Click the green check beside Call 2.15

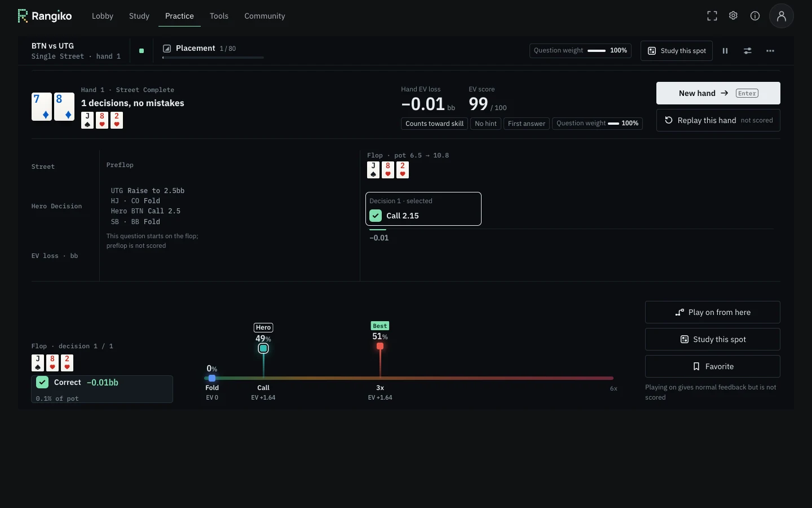pyautogui.click(x=376, y=216)
